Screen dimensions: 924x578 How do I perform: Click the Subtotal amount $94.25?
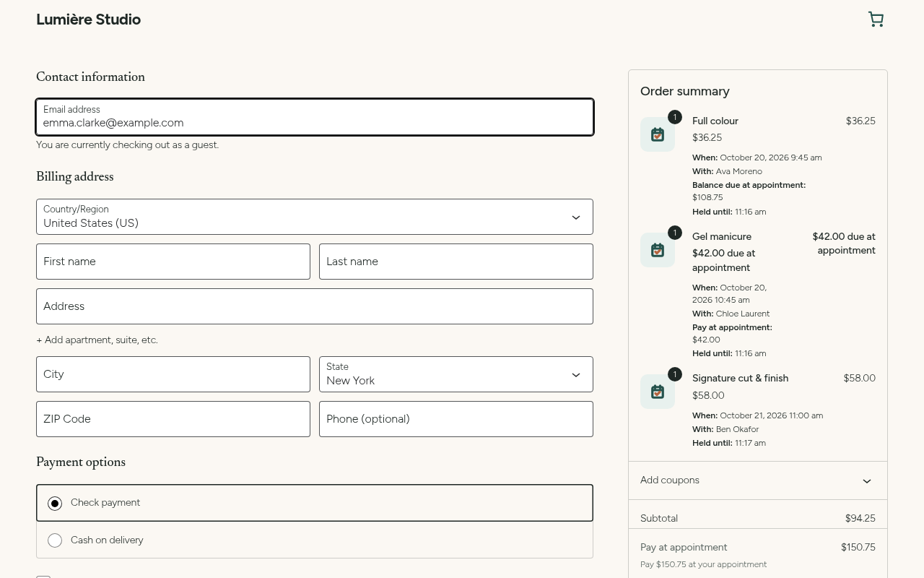[x=860, y=519]
